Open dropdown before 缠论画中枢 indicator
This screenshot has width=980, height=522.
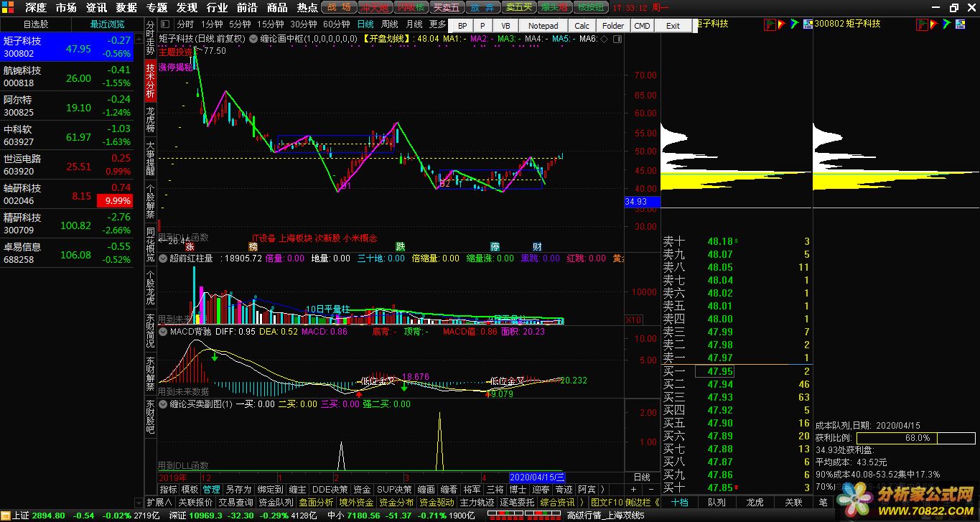point(254,39)
